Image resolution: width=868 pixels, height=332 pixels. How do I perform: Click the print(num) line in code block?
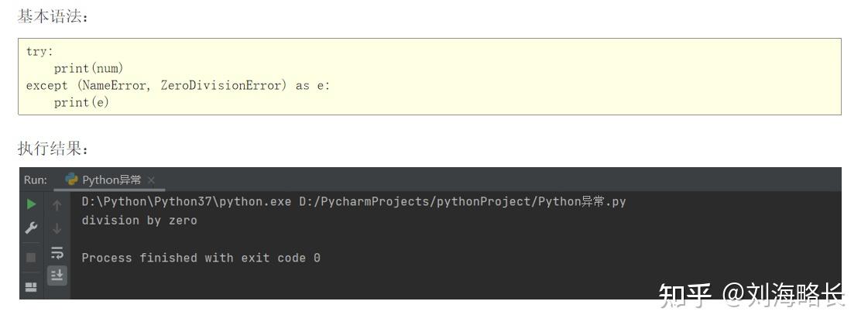pos(88,69)
